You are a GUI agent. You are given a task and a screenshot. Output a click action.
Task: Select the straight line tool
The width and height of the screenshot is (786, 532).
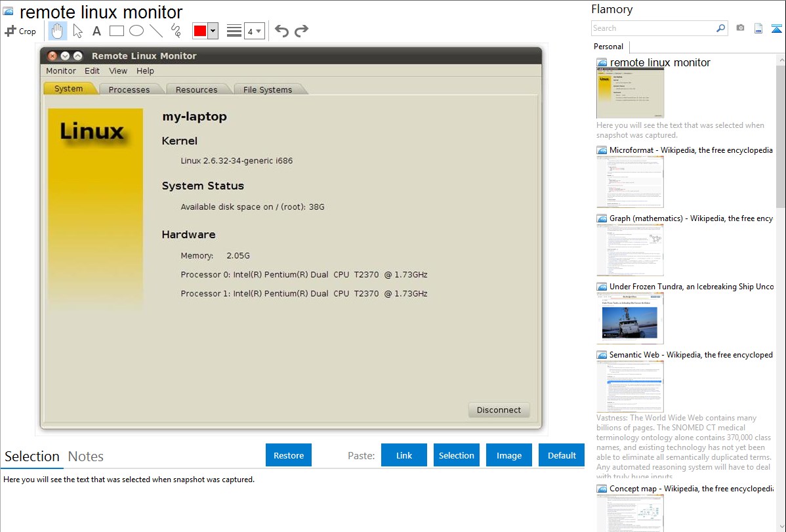pyautogui.click(x=156, y=31)
